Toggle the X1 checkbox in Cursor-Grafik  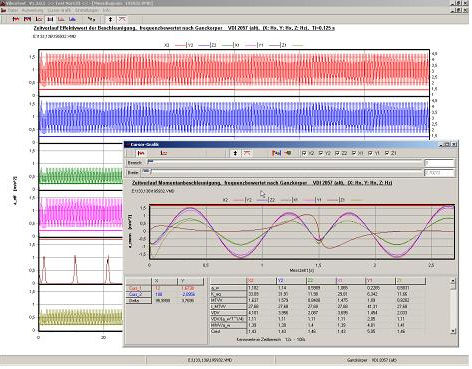coord(353,153)
